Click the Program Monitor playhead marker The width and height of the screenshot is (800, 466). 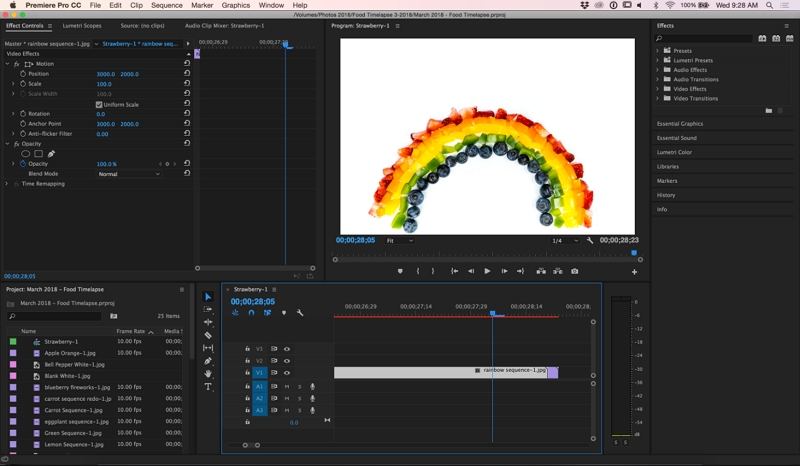click(x=634, y=253)
